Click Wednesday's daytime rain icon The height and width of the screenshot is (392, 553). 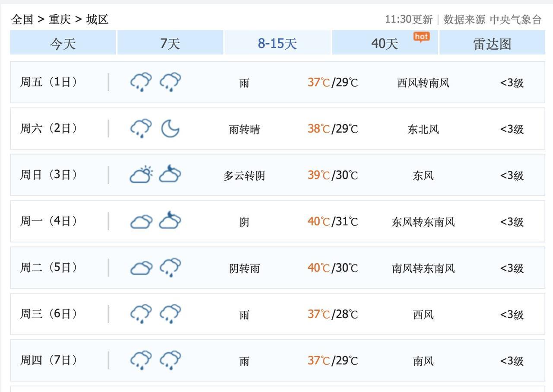[141, 314]
